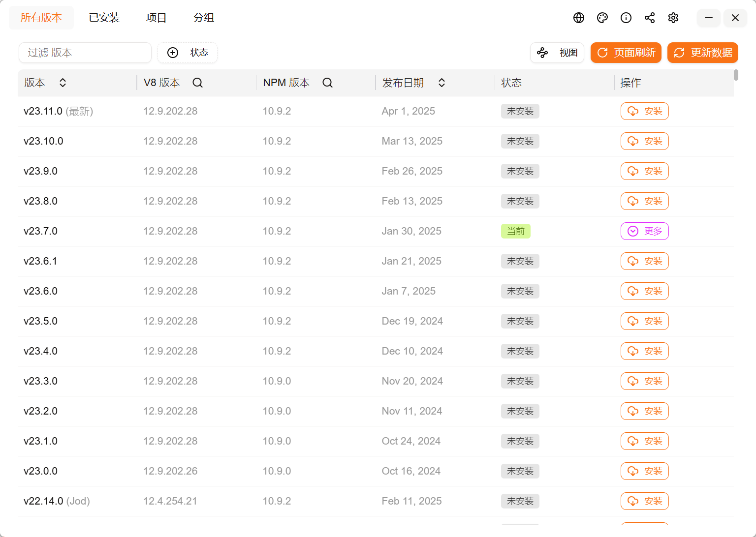The width and height of the screenshot is (756, 537).
Task: Click the info circle icon
Action: (x=626, y=18)
